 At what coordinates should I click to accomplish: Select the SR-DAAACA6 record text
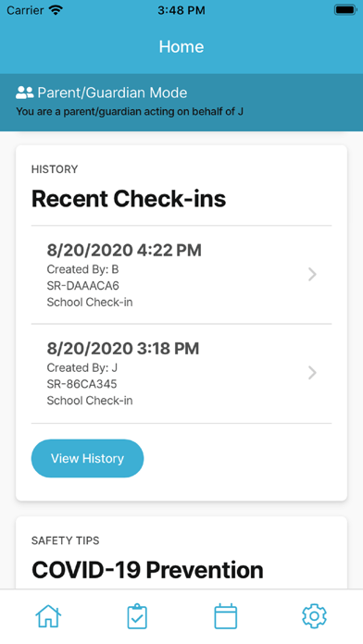pos(82,286)
